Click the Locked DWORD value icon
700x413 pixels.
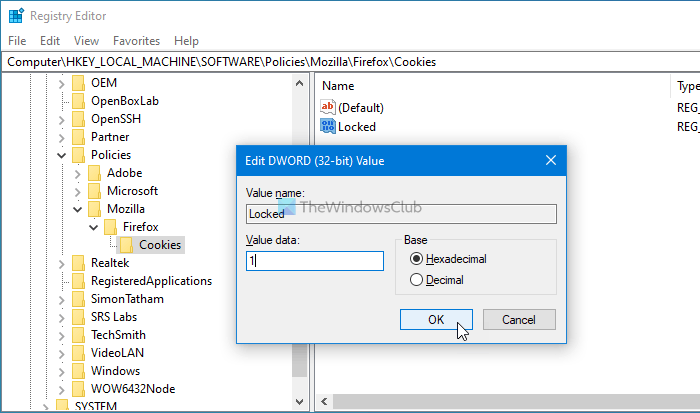point(328,126)
